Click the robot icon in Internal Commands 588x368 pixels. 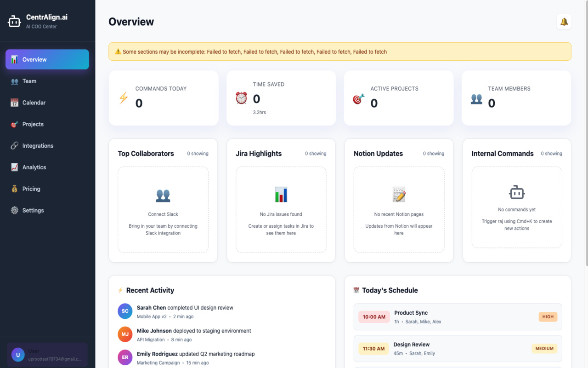pyautogui.click(x=517, y=192)
